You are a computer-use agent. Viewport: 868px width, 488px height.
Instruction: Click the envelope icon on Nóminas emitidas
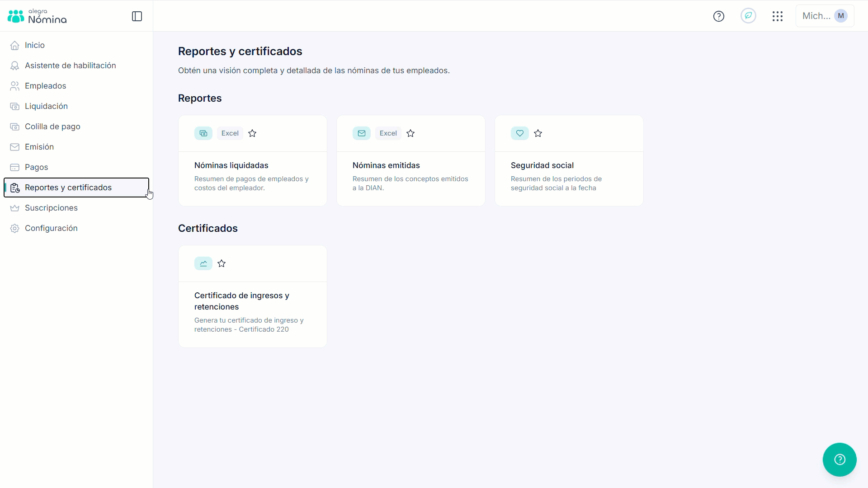[x=362, y=133]
